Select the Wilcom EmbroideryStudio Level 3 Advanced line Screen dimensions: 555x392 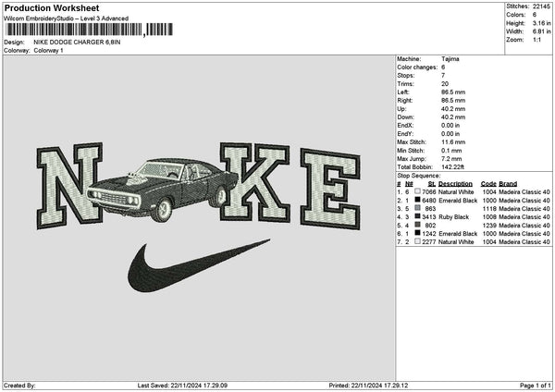(x=67, y=18)
